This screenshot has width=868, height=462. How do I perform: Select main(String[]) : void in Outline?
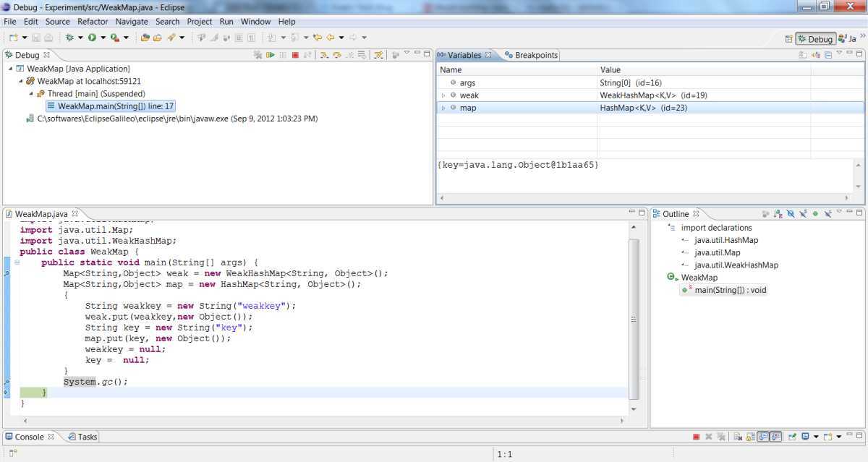pyautogui.click(x=724, y=290)
